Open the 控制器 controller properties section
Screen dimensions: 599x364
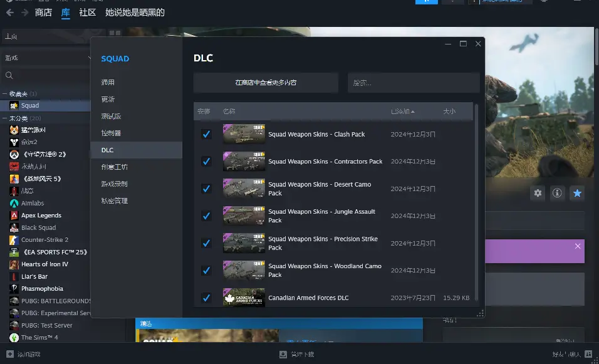[137, 133]
